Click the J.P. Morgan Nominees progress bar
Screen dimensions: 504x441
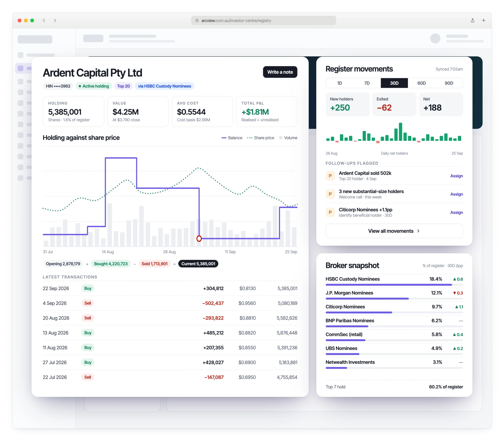click(x=394, y=299)
